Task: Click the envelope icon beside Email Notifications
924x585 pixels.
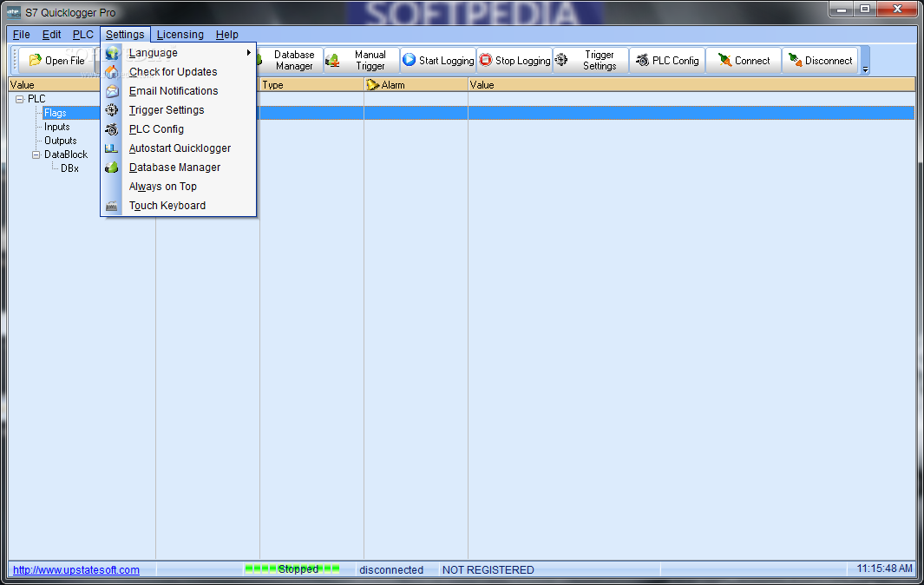Action: pyautogui.click(x=112, y=91)
